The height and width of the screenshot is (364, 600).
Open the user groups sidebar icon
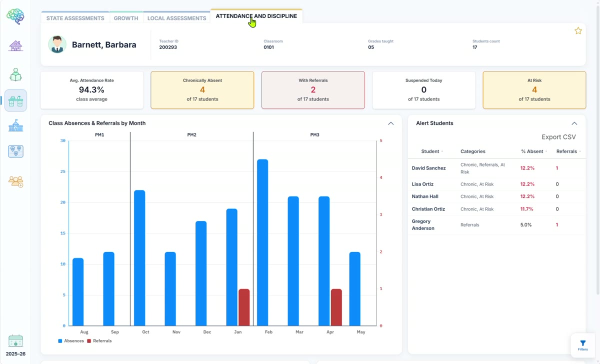coord(15,181)
